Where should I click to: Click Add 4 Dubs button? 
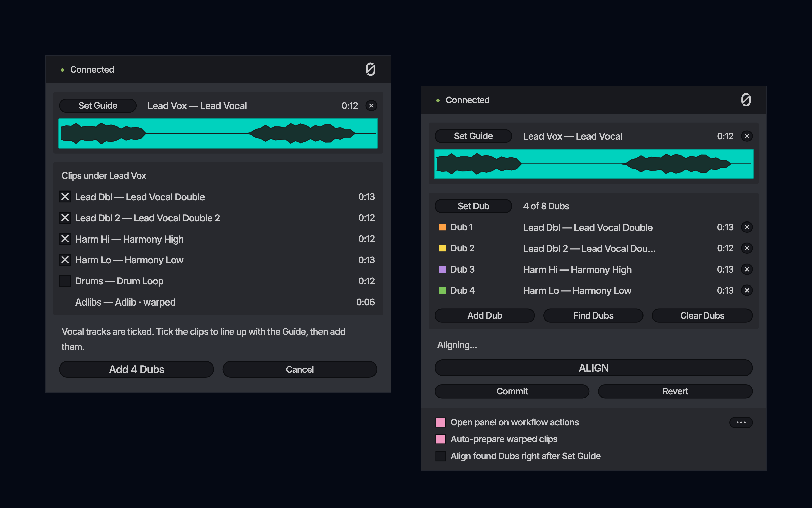[137, 369]
